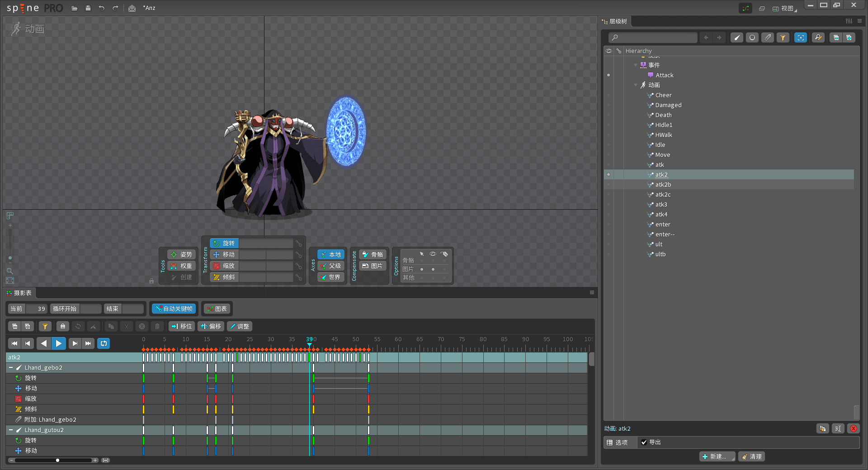
Task: Select the Weights (权重) tool
Action: tap(182, 266)
